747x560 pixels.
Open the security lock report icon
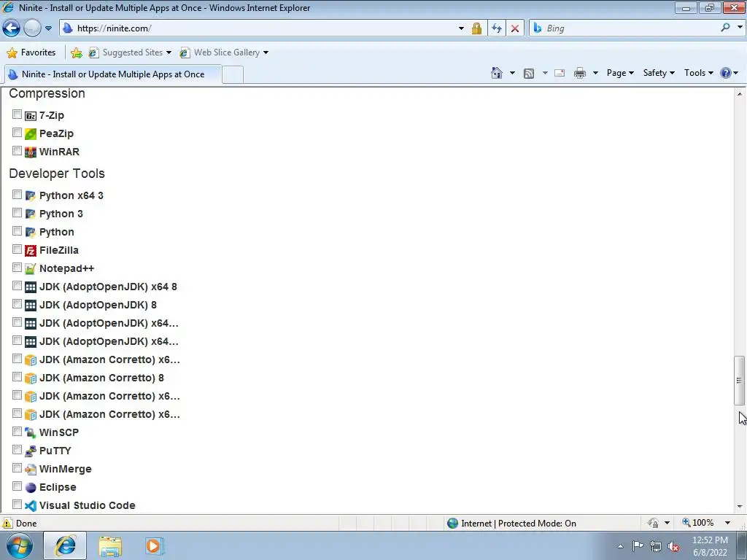(x=476, y=28)
